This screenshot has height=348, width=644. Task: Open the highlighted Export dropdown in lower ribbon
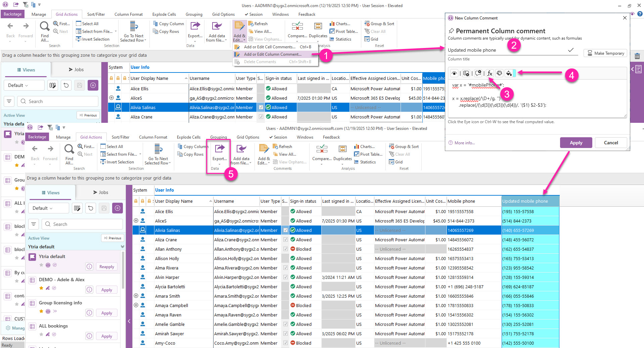point(219,159)
